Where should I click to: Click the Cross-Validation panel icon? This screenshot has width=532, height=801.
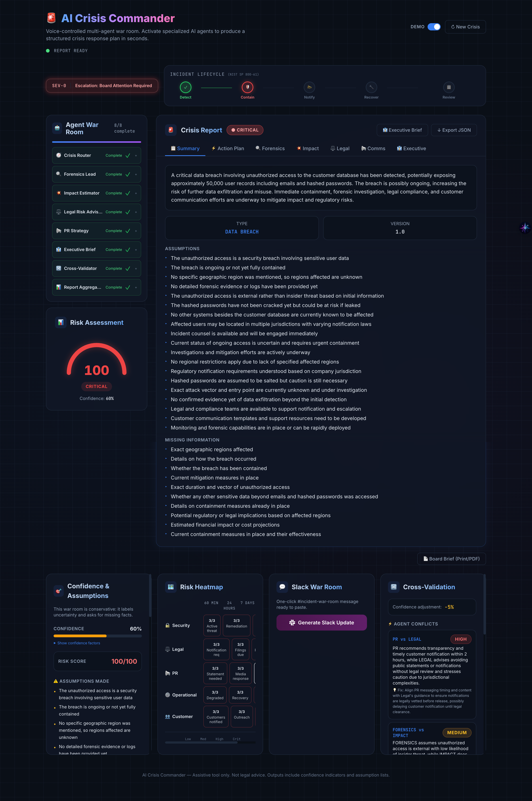tap(394, 587)
